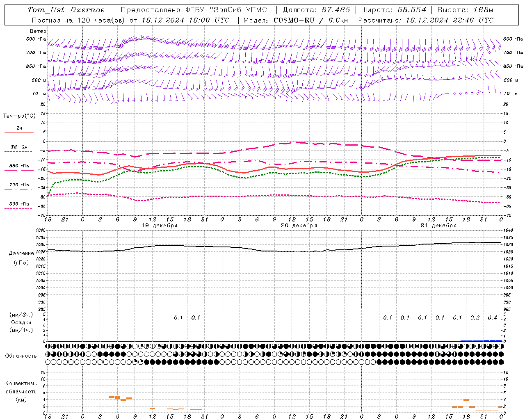Screen dimensions: 525x420
Task: Click the Ветер panel label
Action: point(38,31)
